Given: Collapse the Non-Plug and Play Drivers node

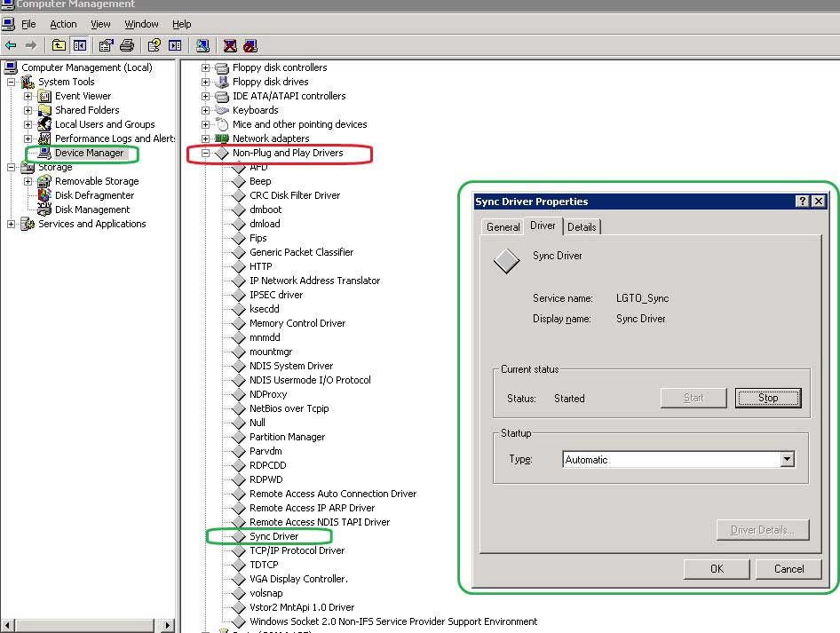Looking at the screenshot, I should (x=205, y=154).
